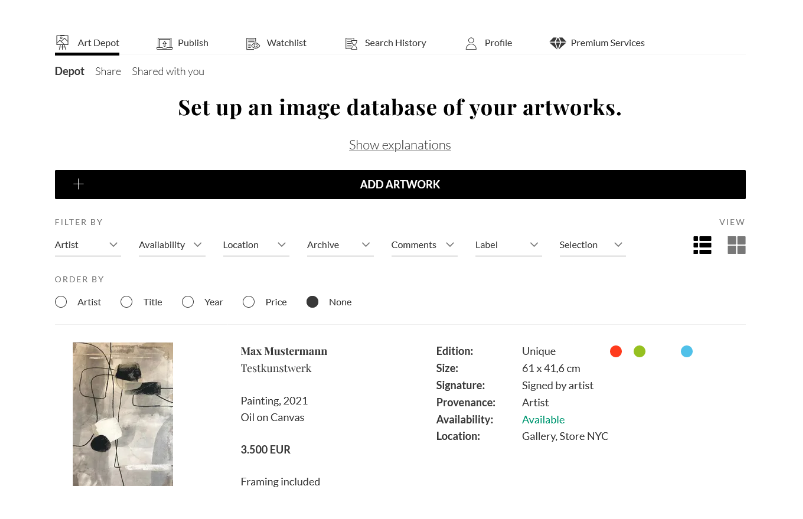The width and height of the screenshot is (803, 519).
Task: Choose order by Price radio button
Action: (x=249, y=302)
